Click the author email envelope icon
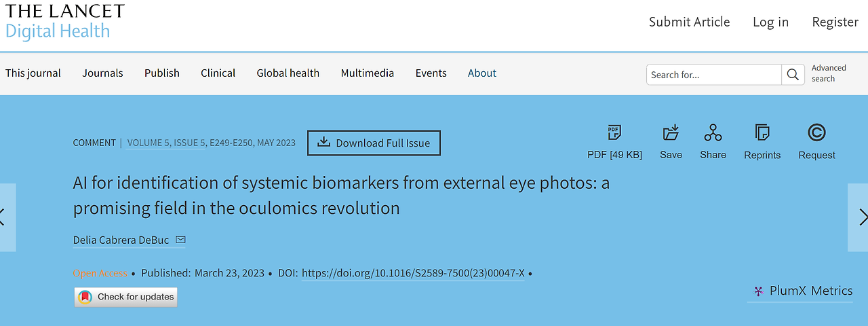The image size is (868, 326). 180,240
